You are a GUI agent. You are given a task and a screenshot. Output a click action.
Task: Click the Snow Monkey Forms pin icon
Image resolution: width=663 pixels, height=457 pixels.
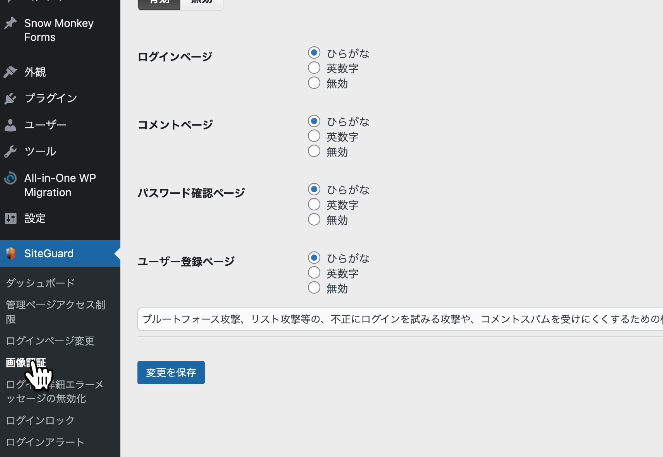[10, 23]
